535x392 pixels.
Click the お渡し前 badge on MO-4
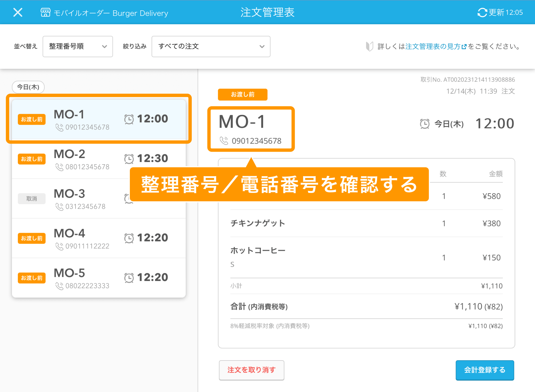pyautogui.click(x=32, y=238)
